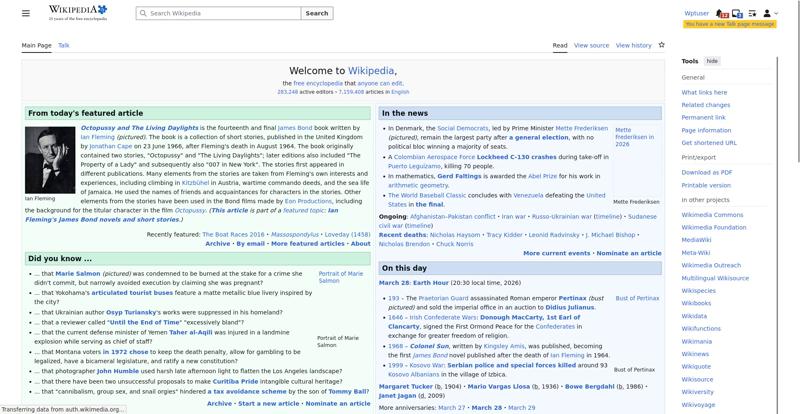Open the new Talk page message notice
This screenshot has height=414, width=800.
(730, 24)
